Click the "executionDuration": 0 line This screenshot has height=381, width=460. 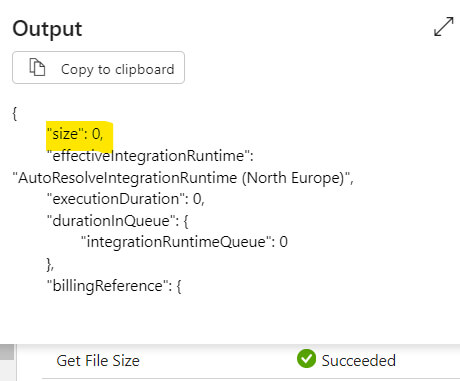126,199
